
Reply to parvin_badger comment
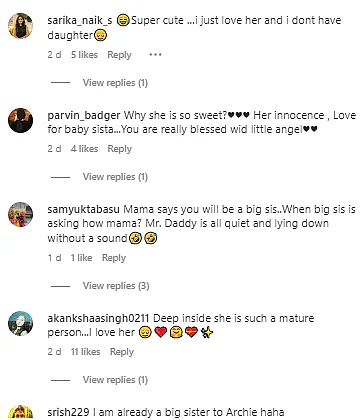tap(119, 149)
